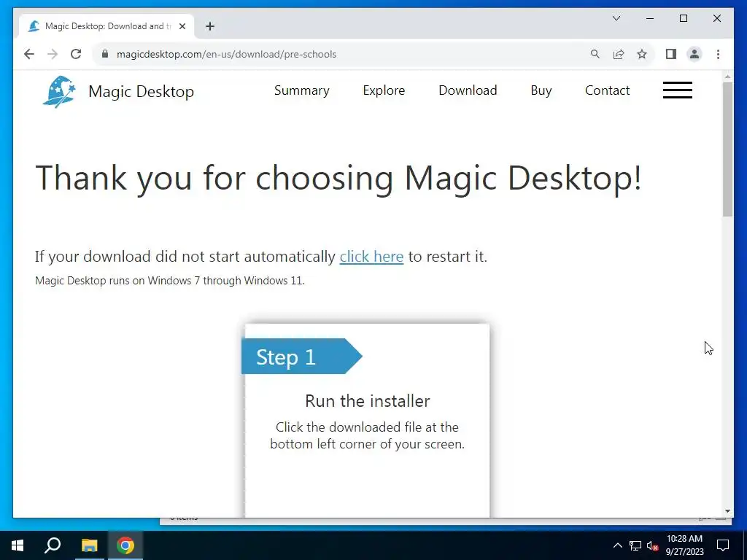
Task: Open the Buy nav item
Action: point(541,90)
